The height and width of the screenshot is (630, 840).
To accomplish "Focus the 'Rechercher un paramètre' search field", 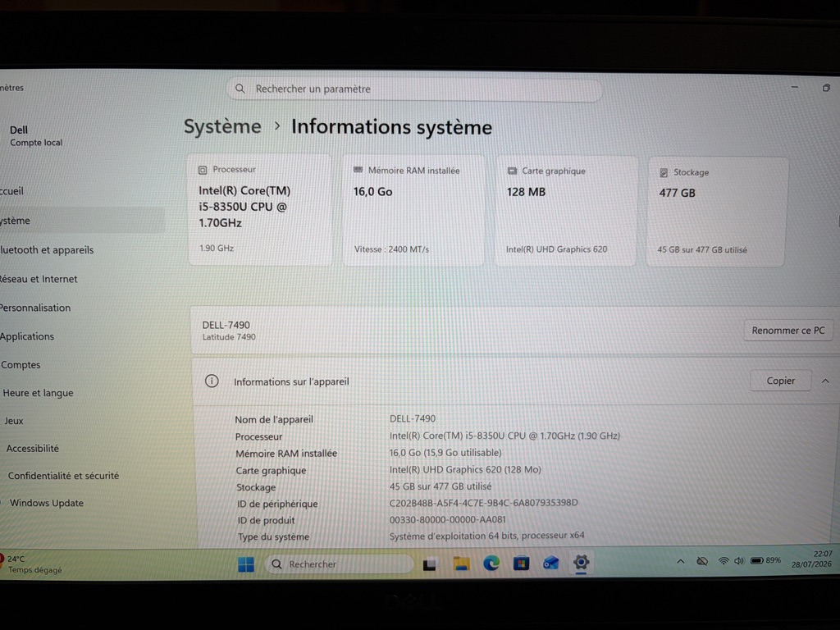I will coord(414,89).
